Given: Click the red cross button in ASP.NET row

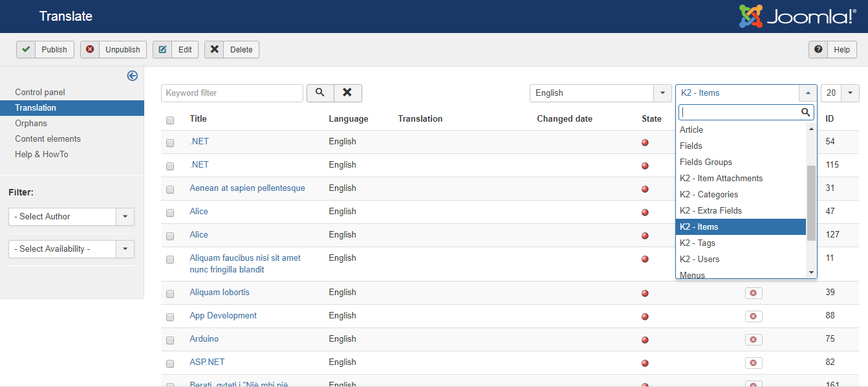Looking at the screenshot, I should [754, 363].
